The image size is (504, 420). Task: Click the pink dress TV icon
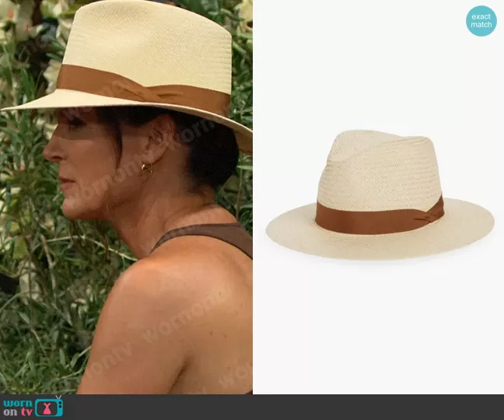50,407
